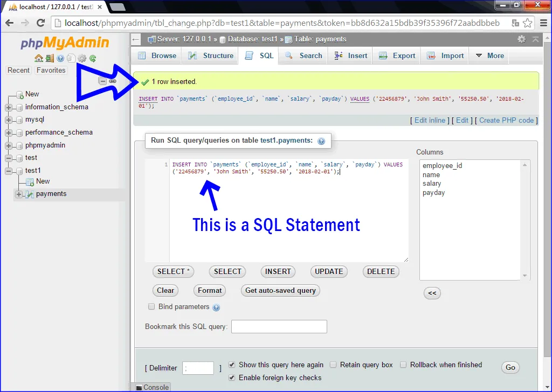The width and height of the screenshot is (552, 392).
Task: Enable the Bind parameters checkbox
Action: (151, 306)
